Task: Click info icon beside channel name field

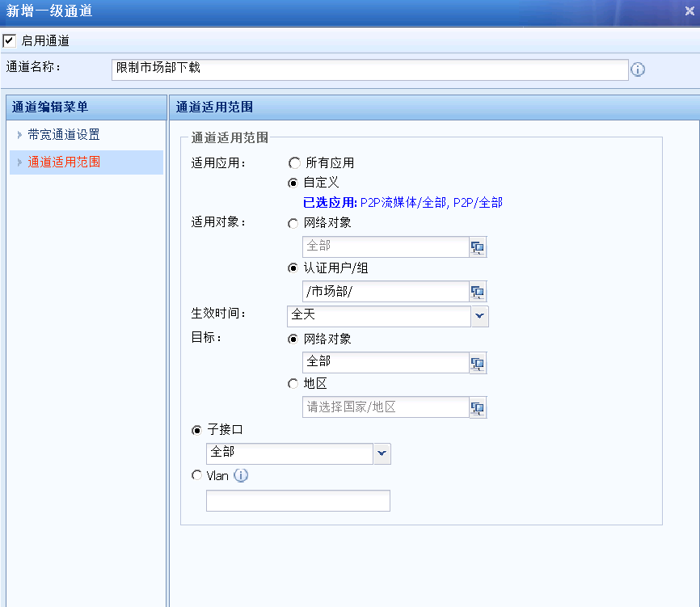Action: coord(638,70)
